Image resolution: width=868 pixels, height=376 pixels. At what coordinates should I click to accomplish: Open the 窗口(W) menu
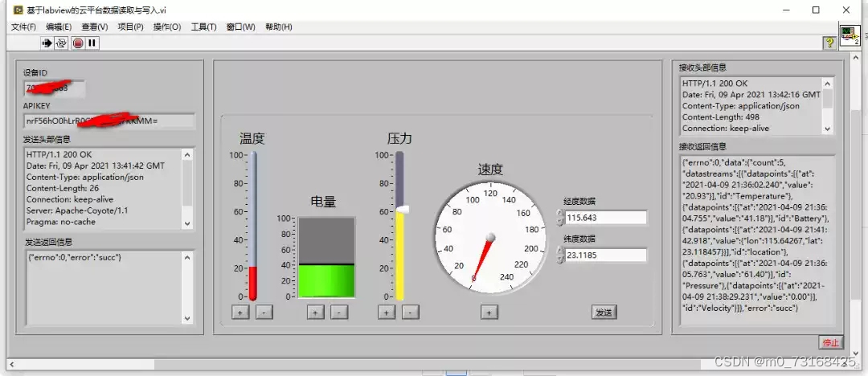point(241,27)
